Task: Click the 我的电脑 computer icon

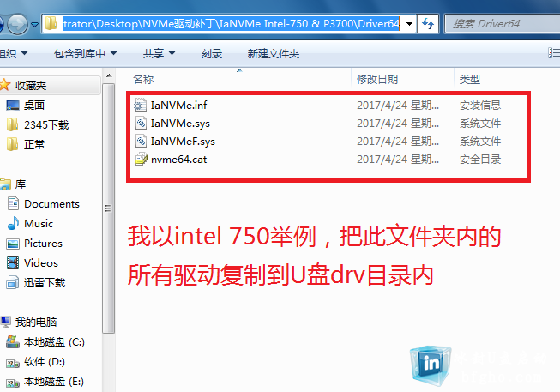Action: pyautogui.click(x=5, y=322)
